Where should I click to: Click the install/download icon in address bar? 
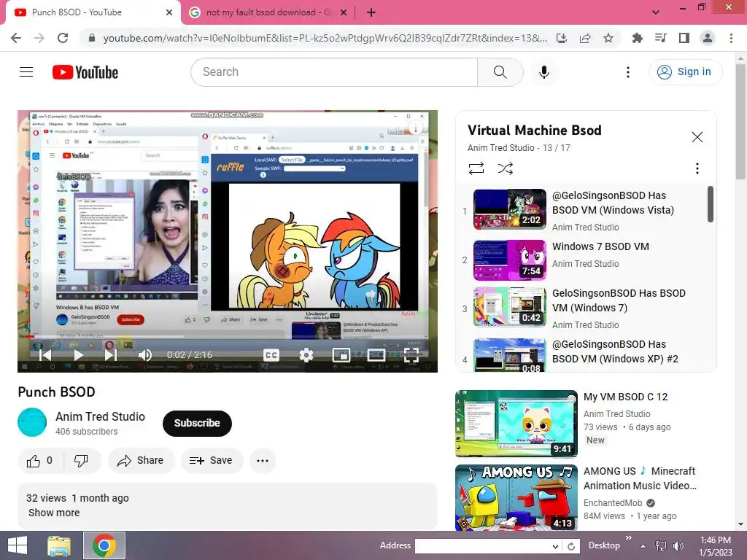pos(562,38)
